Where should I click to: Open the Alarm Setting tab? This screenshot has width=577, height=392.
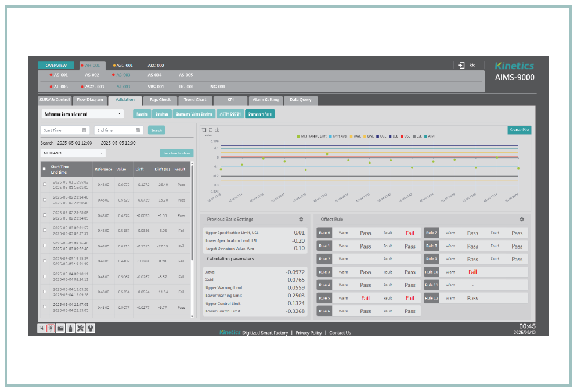265,100
